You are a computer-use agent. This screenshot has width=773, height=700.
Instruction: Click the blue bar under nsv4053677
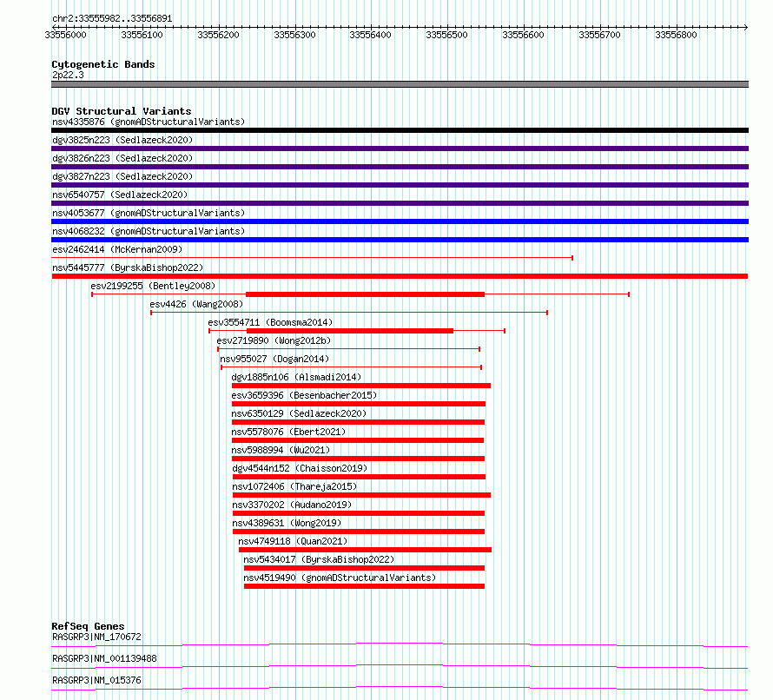(x=400, y=221)
